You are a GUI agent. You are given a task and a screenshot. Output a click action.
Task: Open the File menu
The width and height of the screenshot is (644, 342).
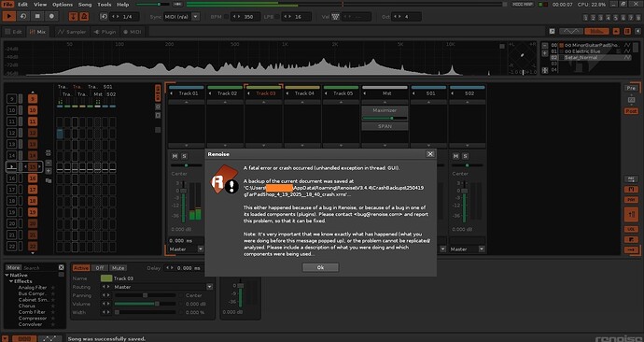point(7,5)
